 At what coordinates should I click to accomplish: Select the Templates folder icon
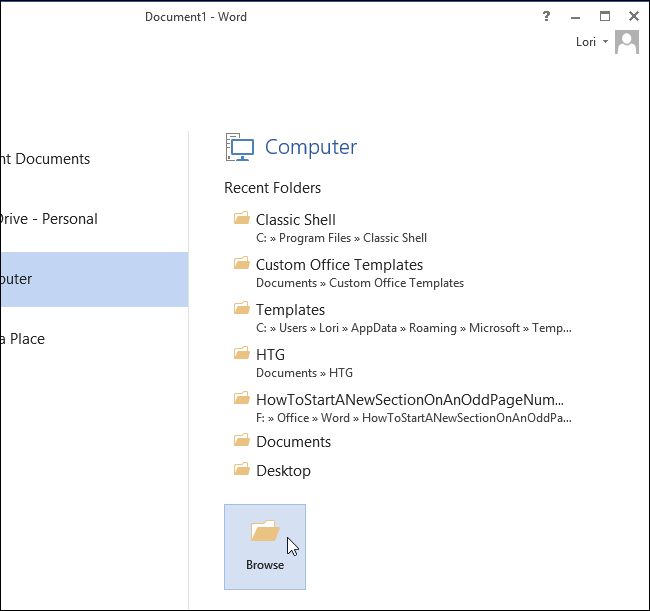241,308
